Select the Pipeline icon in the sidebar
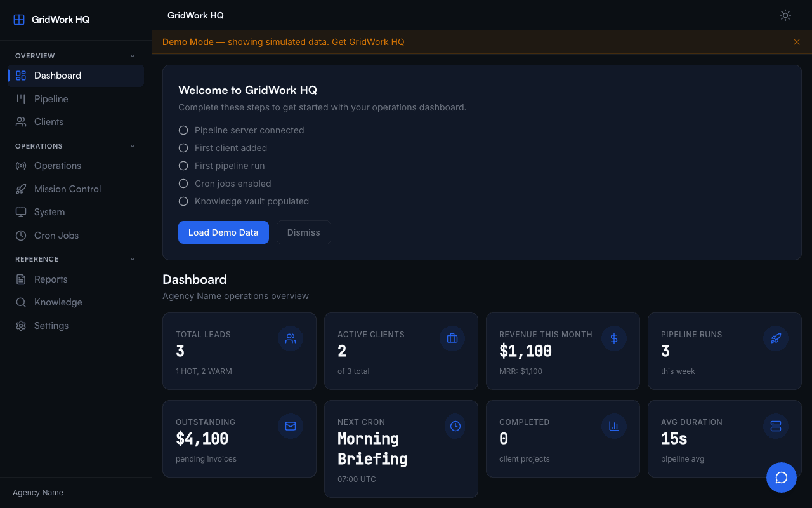The image size is (812, 508). pos(21,98)
